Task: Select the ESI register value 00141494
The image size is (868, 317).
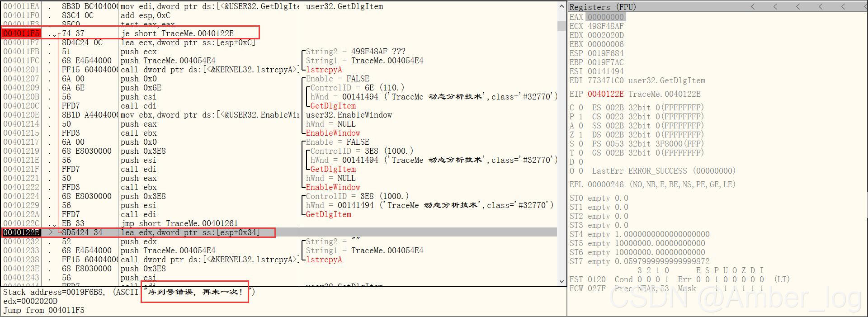Action: pos(606,71)
